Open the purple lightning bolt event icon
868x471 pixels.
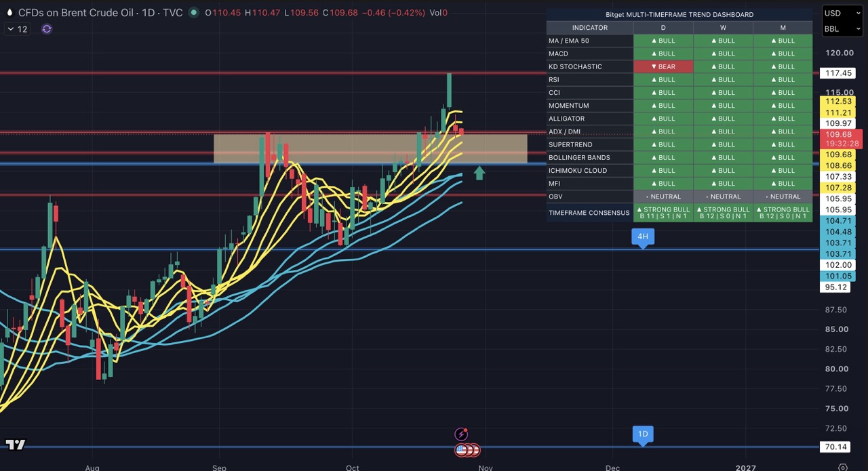(x=462, y=434)
